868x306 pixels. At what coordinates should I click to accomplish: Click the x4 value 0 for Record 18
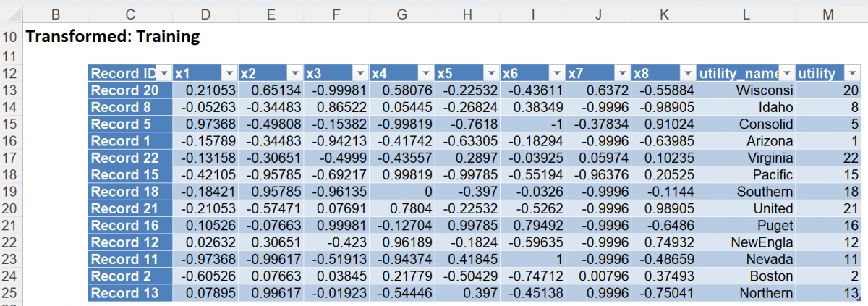(x=401, y=192)
